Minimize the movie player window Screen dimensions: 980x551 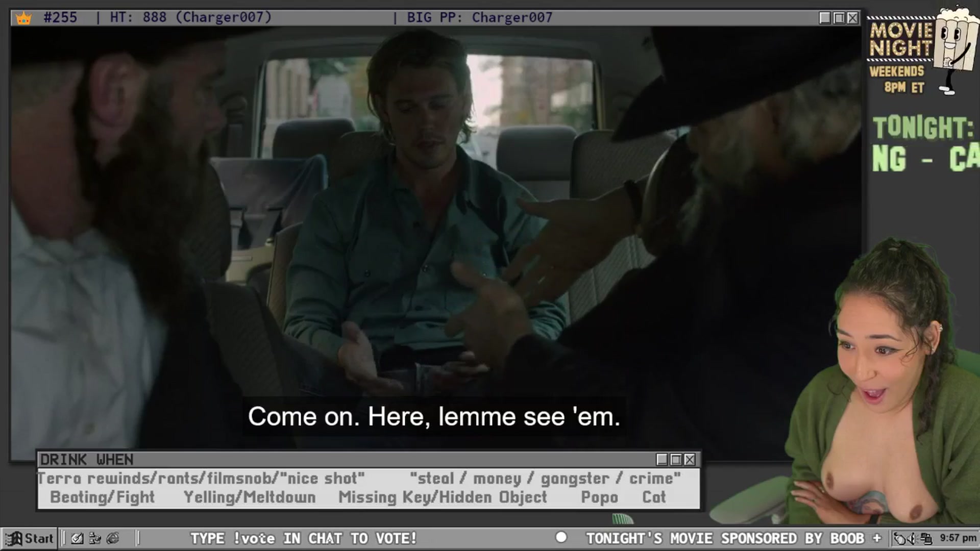click(x=825, y=18)
